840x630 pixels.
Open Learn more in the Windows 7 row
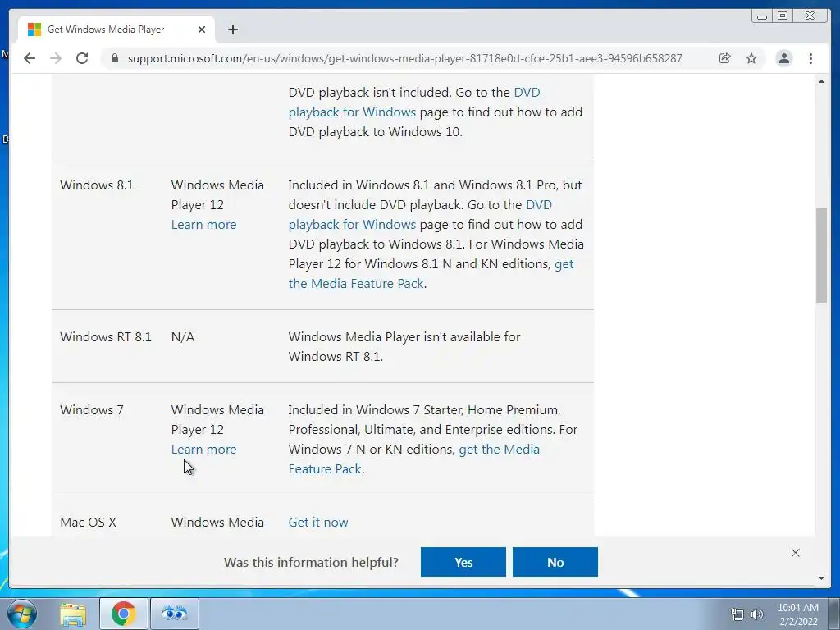coord(203,450)
